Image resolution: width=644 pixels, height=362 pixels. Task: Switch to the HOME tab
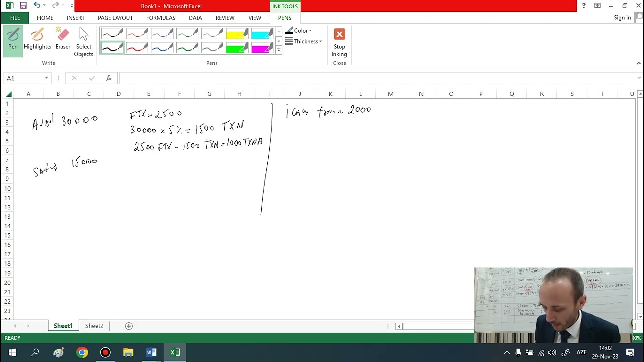(45, 18)
